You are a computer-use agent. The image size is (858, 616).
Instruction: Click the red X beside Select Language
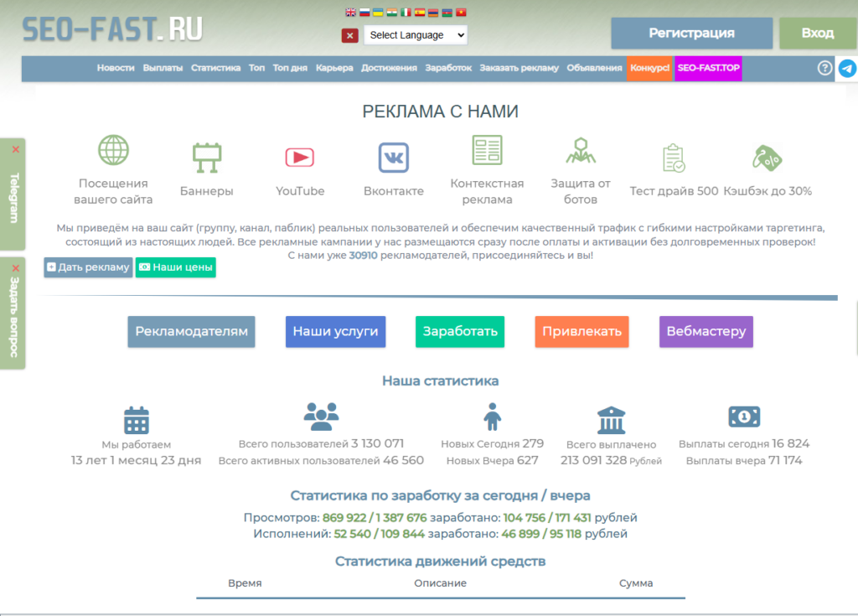click(349, 35)
